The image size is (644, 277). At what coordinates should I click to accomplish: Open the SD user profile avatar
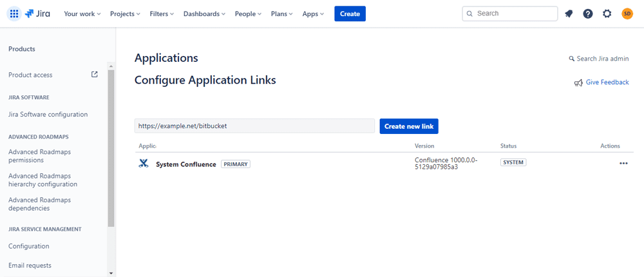pyautogui.click(x=627, y=14)
